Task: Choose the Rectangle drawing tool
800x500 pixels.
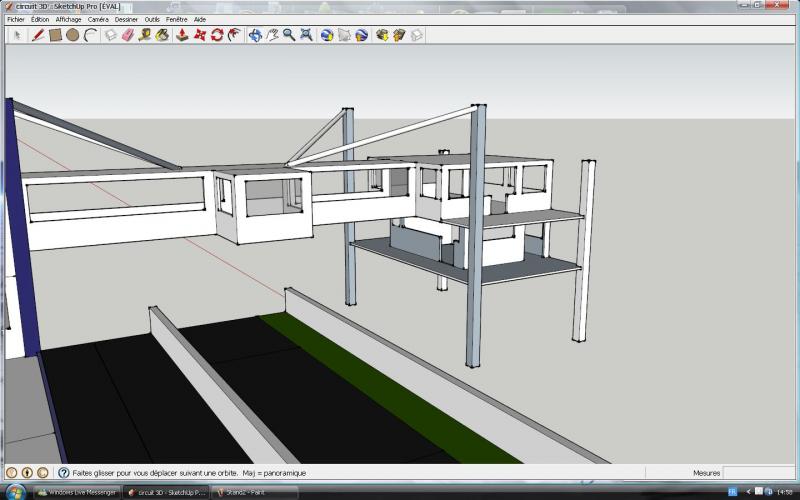Action: point(56,34)
